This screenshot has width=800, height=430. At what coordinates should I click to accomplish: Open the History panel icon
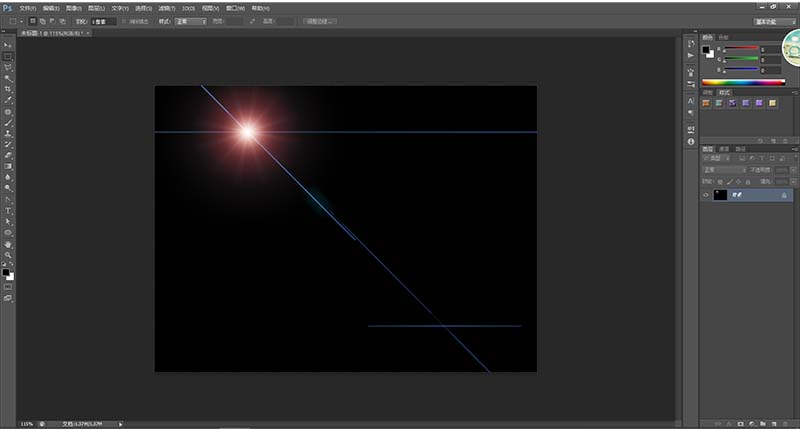point(691,44)
